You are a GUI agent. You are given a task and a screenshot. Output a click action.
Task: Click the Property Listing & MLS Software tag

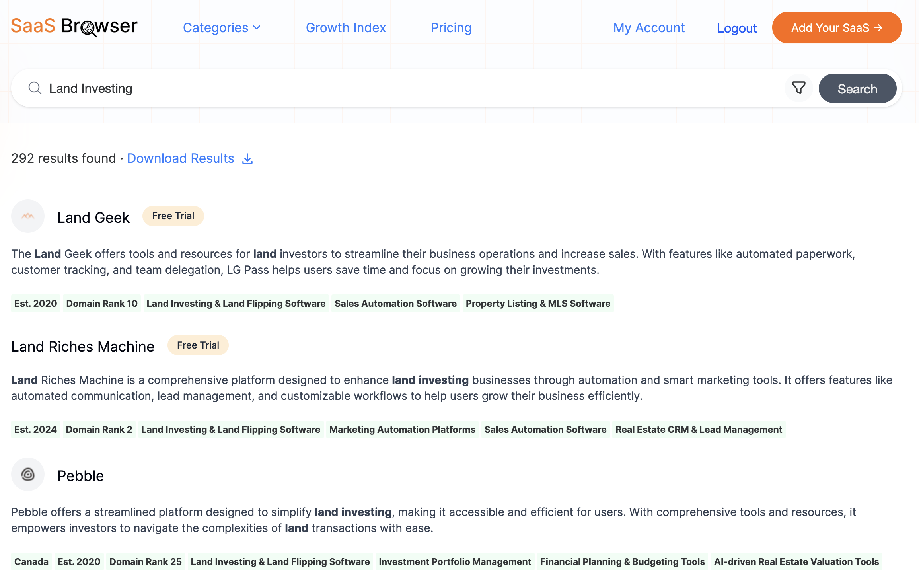pos(538,304)
